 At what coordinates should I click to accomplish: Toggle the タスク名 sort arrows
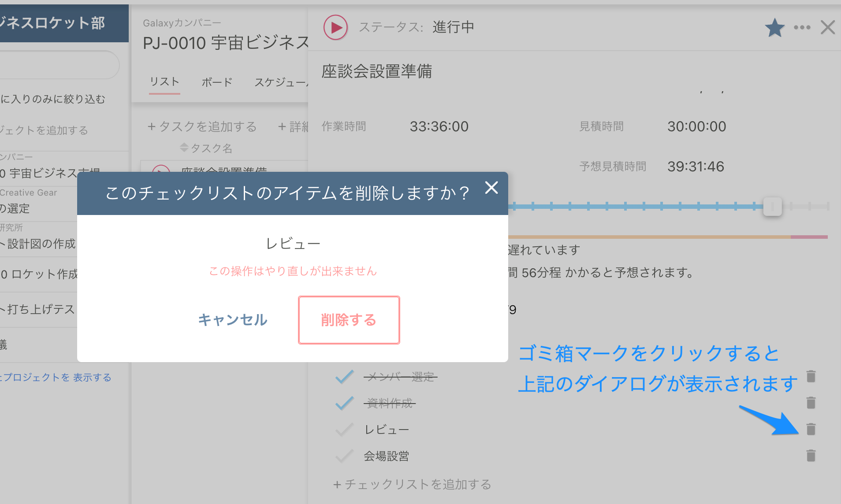pos(184,148)
